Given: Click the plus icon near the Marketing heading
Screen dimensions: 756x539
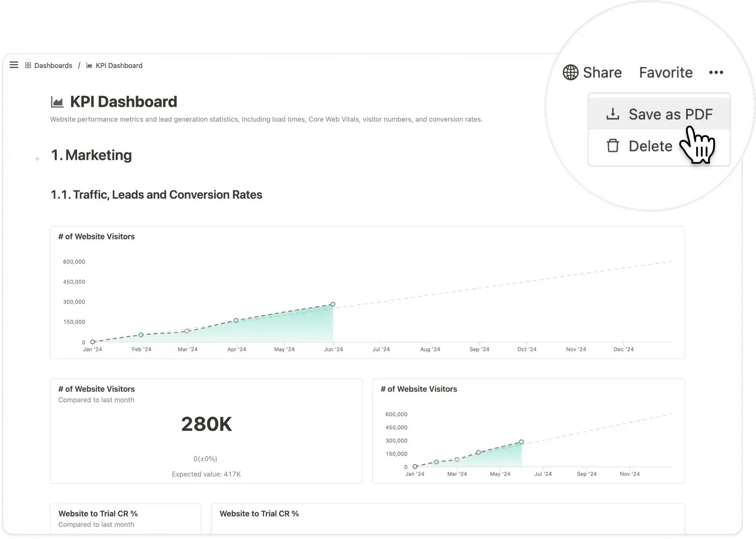Looking at the screenshot, I should pos(37,158).
